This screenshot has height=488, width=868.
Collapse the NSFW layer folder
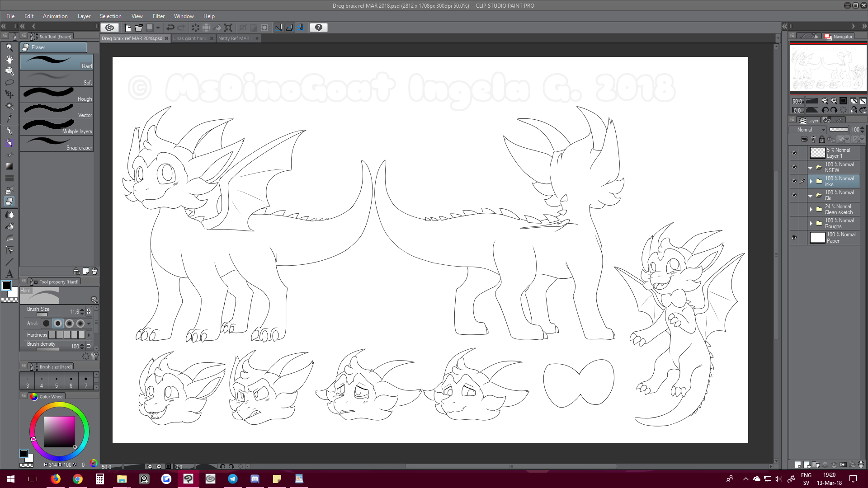tap(811, 168)
